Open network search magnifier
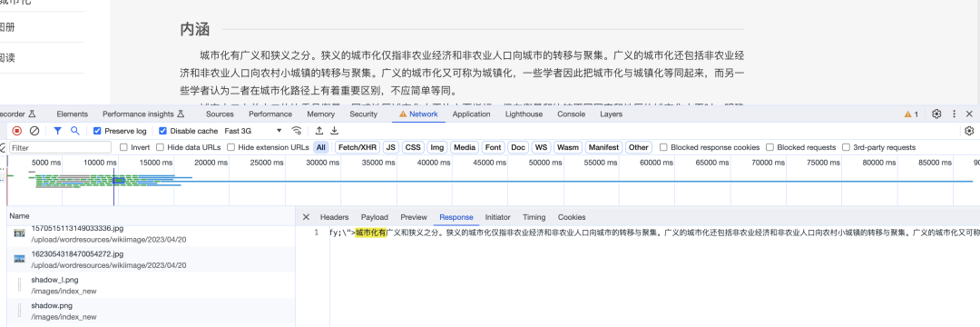The image size is (980, 327). [75, 131]
